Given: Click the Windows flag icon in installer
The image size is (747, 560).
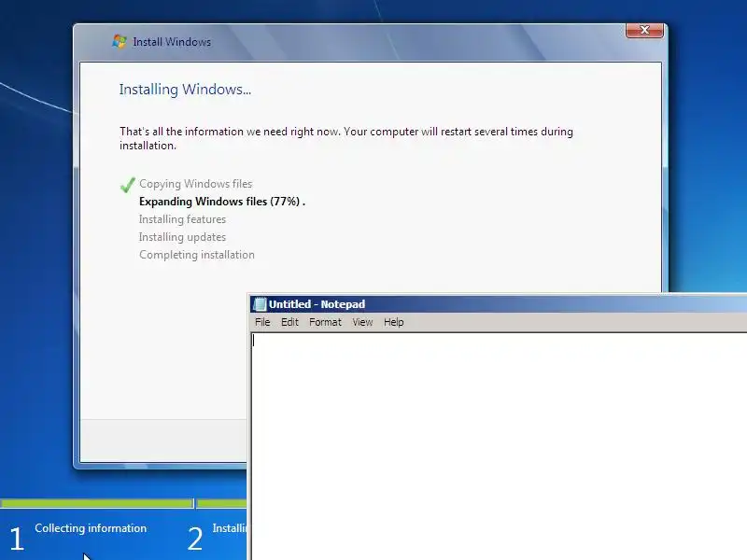Looking at the screenshot, I should coord(120,41).
